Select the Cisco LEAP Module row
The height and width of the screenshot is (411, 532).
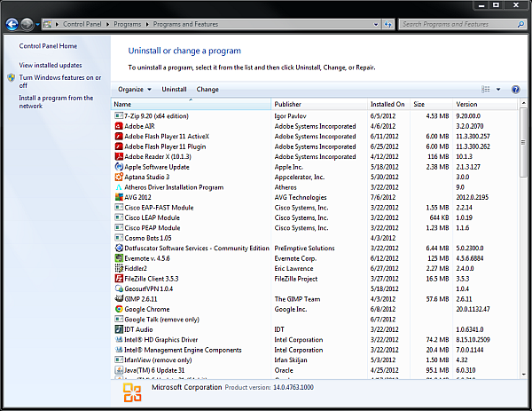coord(316,217)
